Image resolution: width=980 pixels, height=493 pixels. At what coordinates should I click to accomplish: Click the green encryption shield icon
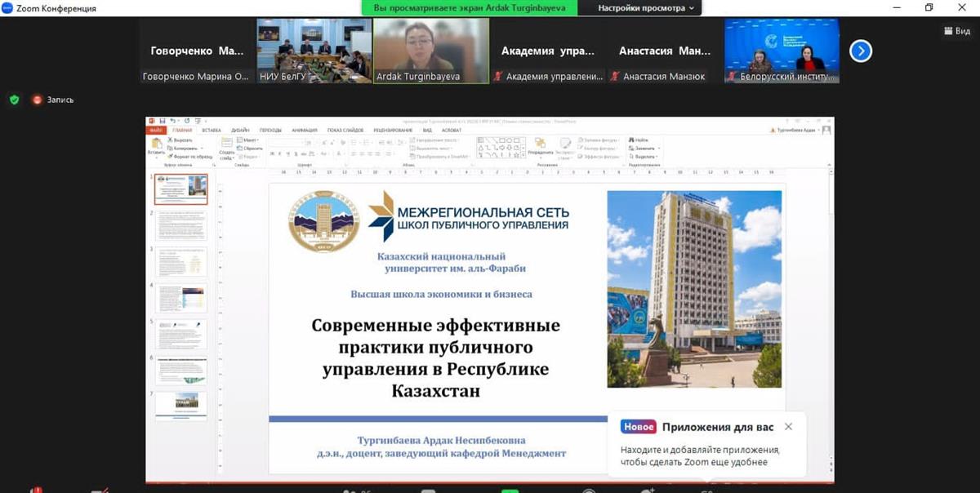coord(14,100)
